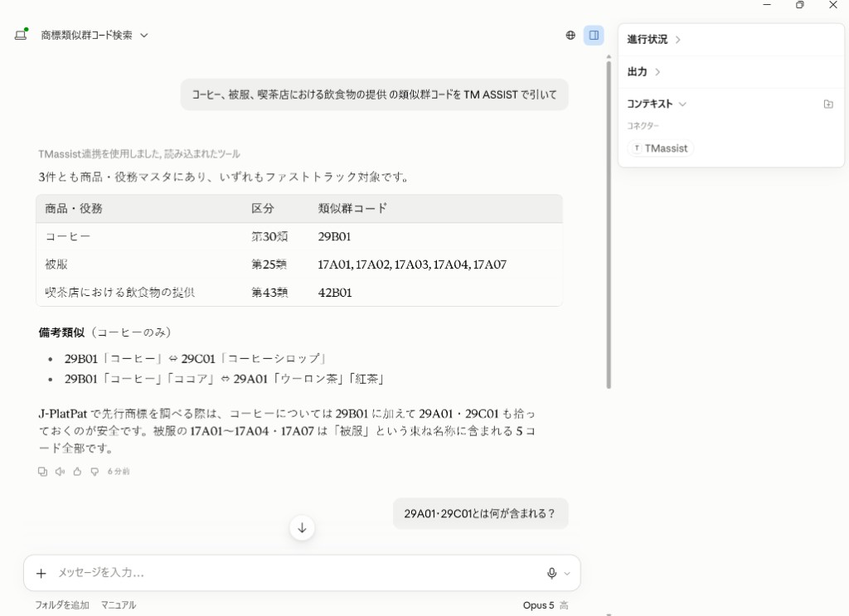Click the first user message about TM ASSIST
849x616 pixels.
(374, 95)
